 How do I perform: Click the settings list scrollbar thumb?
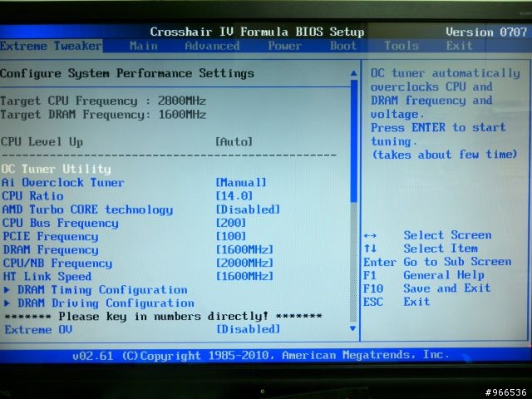point(353,140)
